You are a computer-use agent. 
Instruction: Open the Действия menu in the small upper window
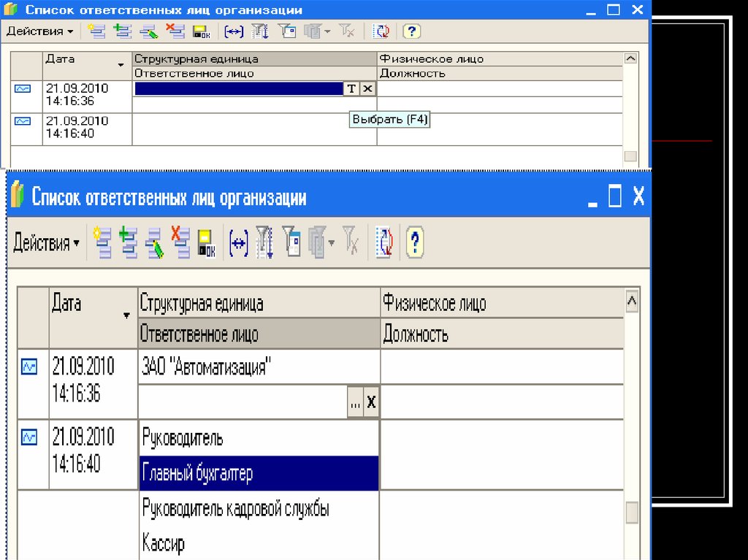(39, 31)
